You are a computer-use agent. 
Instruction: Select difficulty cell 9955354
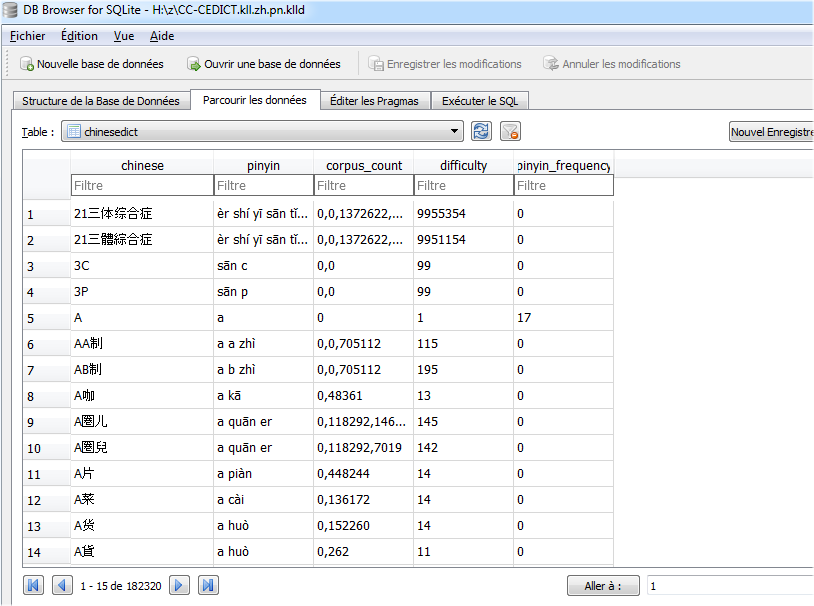(x=464, y=213)
